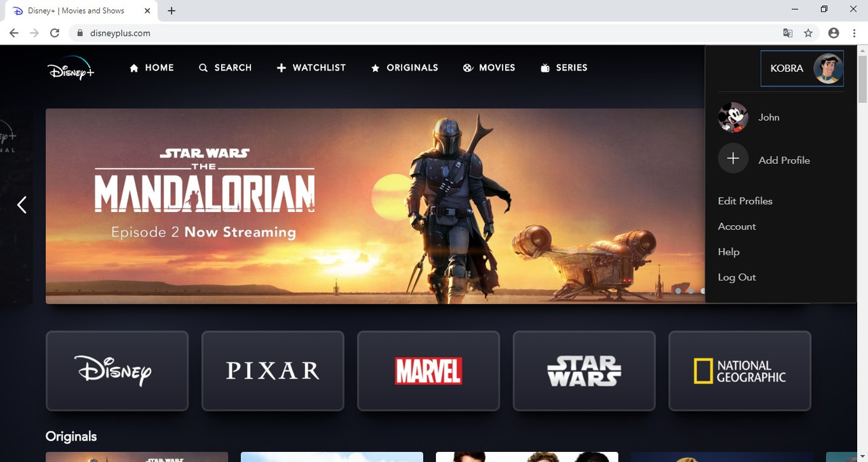The image size is (868, 462).
Task: Open a new browser tab
Action: (172, 11)
